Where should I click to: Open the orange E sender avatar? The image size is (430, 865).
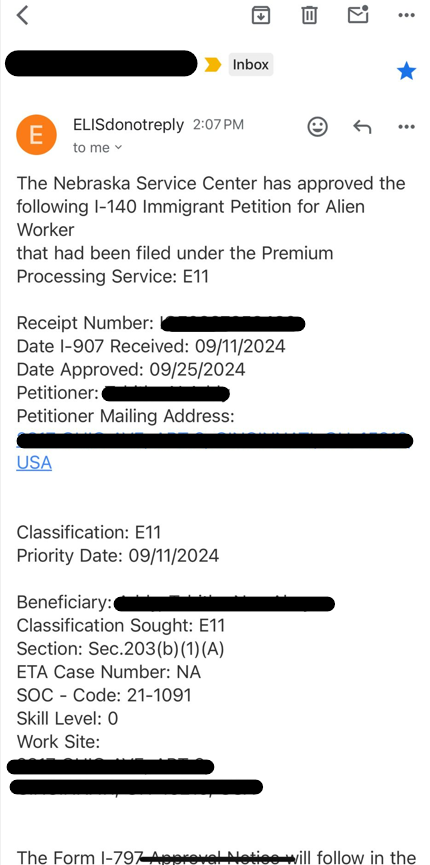tap(36, 135)
